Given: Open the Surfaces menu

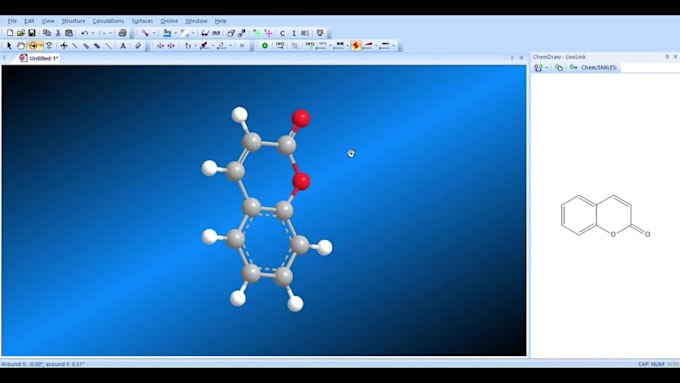Looking at the screenshot, I should click(142, 21).
